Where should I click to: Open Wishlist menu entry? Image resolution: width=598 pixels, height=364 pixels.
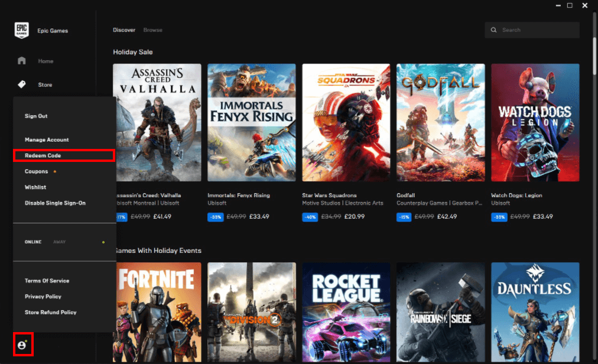click(35, 187)
